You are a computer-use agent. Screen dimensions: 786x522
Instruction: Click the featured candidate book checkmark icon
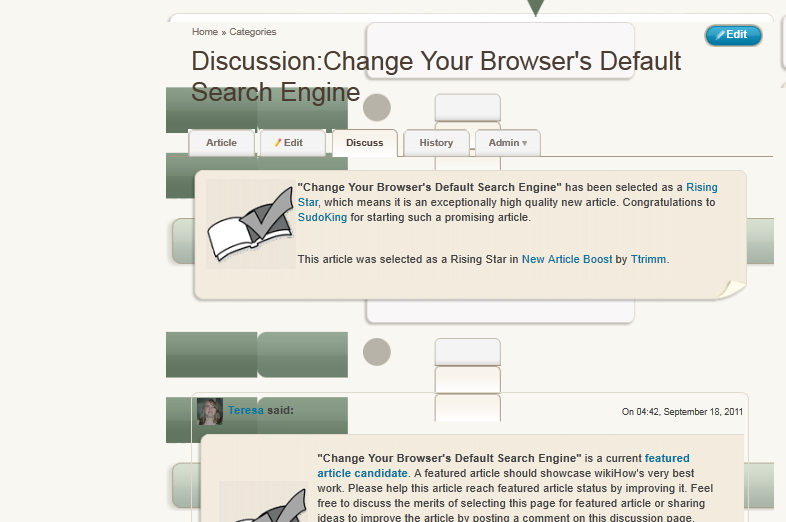[x=263, y=501]
